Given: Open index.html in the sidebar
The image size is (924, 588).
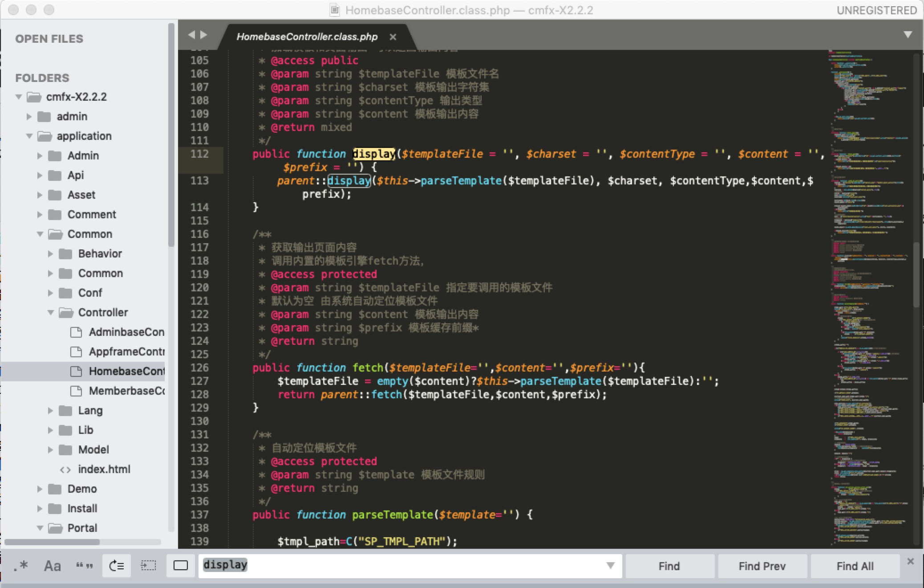Looking at the screenshot, I should [x=104, y=469].
